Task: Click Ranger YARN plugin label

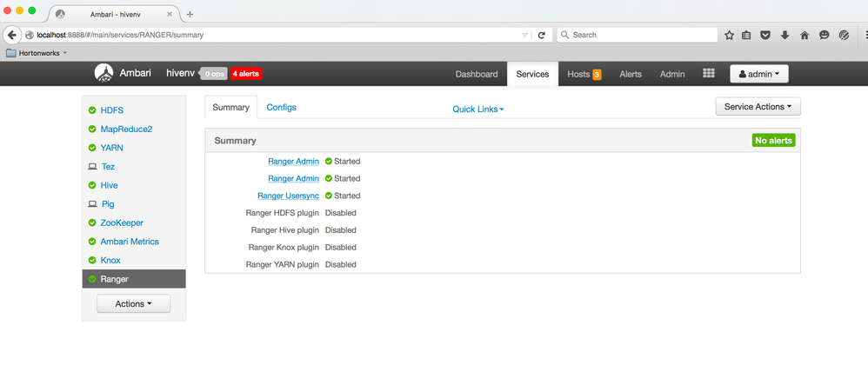Action: click(x=283, y=264)
